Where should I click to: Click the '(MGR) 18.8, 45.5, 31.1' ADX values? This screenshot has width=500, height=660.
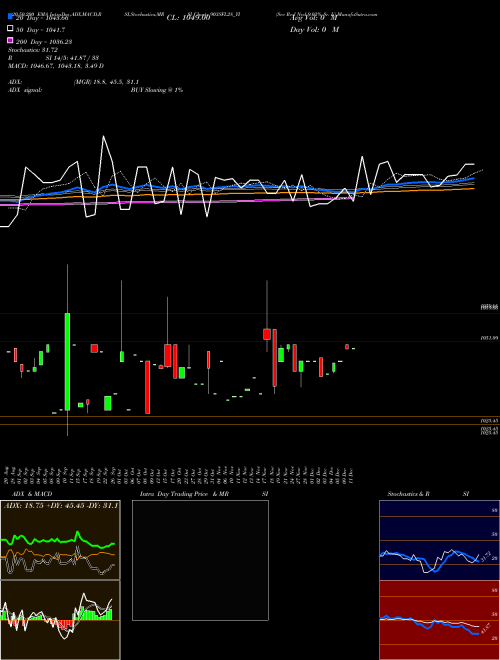click(106, 82)
